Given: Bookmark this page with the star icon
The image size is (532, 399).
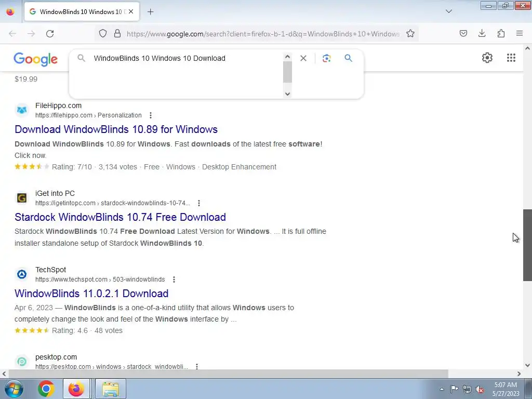Looking at the screenshot, I should pos(410,33).
